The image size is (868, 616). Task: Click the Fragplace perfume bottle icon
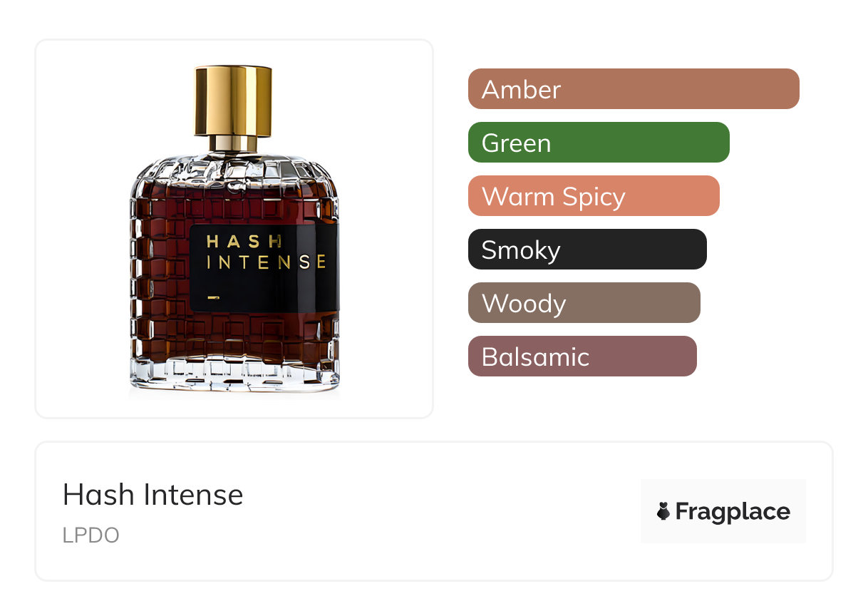(x=663, y=511)
